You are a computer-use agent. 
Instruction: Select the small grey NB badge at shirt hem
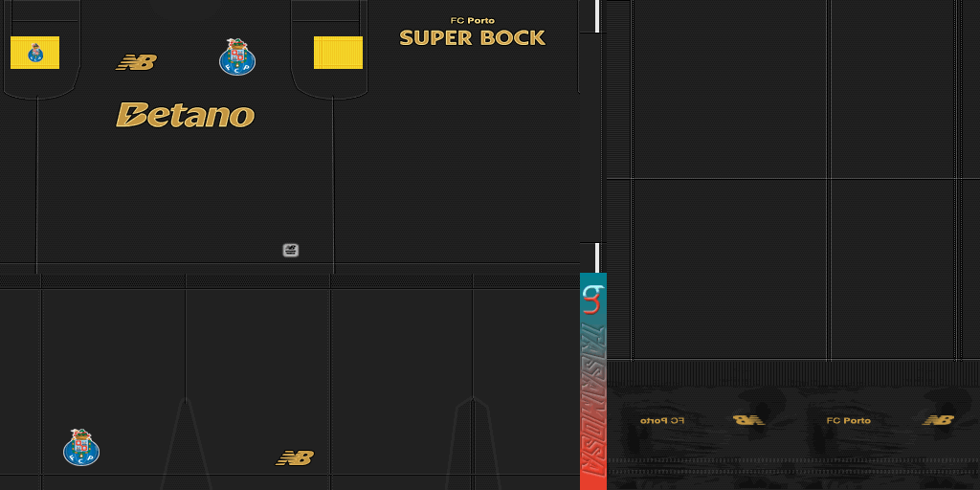click(x=291, y=250)
